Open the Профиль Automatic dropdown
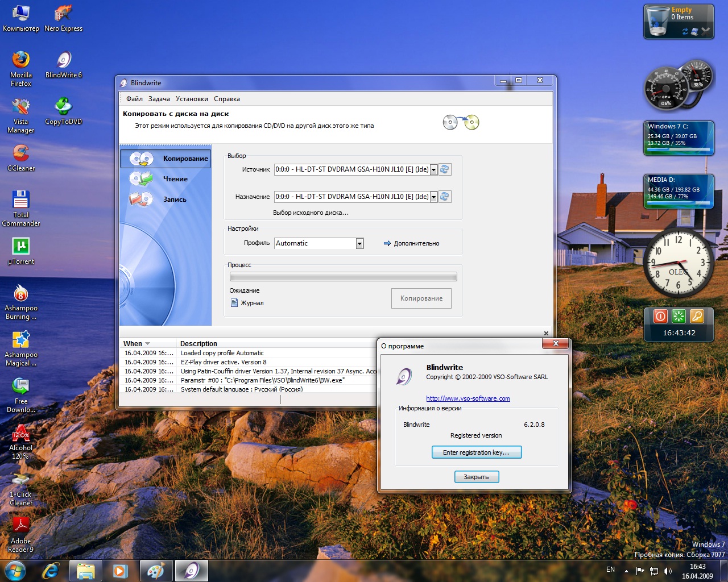Screen dimensions: 728x582 (x=359, y=243)
